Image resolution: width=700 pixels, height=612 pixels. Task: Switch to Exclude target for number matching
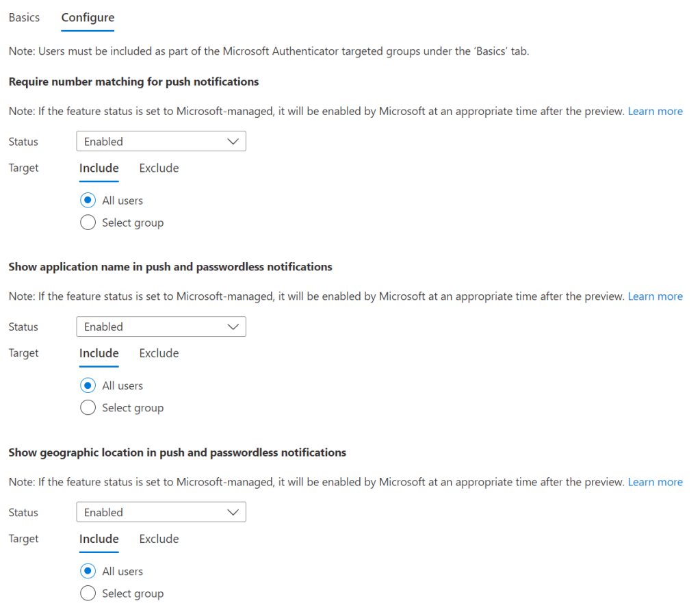pyautogui.click(x=159, y=168)
